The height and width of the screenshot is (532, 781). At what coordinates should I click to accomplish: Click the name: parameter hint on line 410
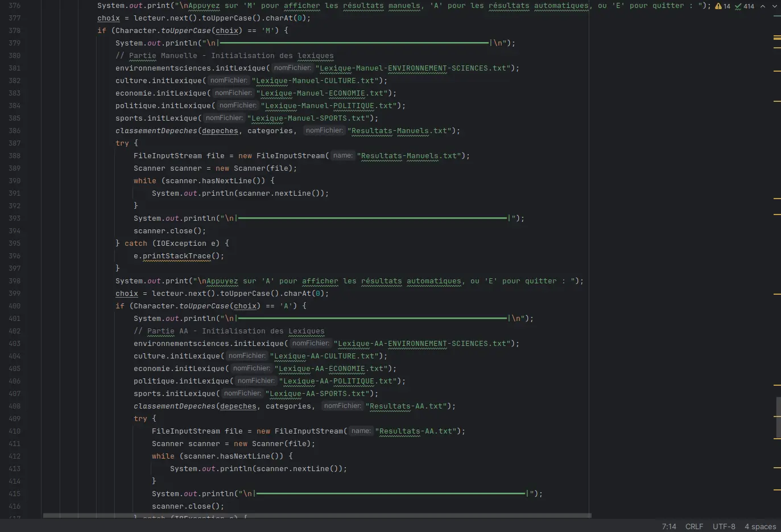coord(361,431)
